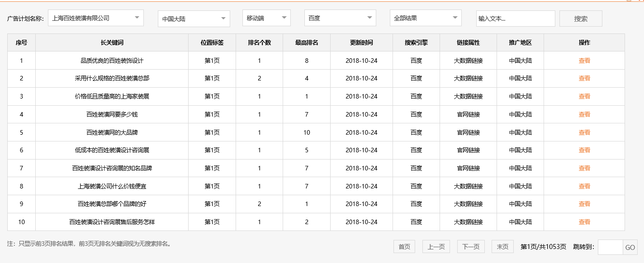Click the 首页 first page button
Viewport: 644px width, 263px height.
point(404,246)
